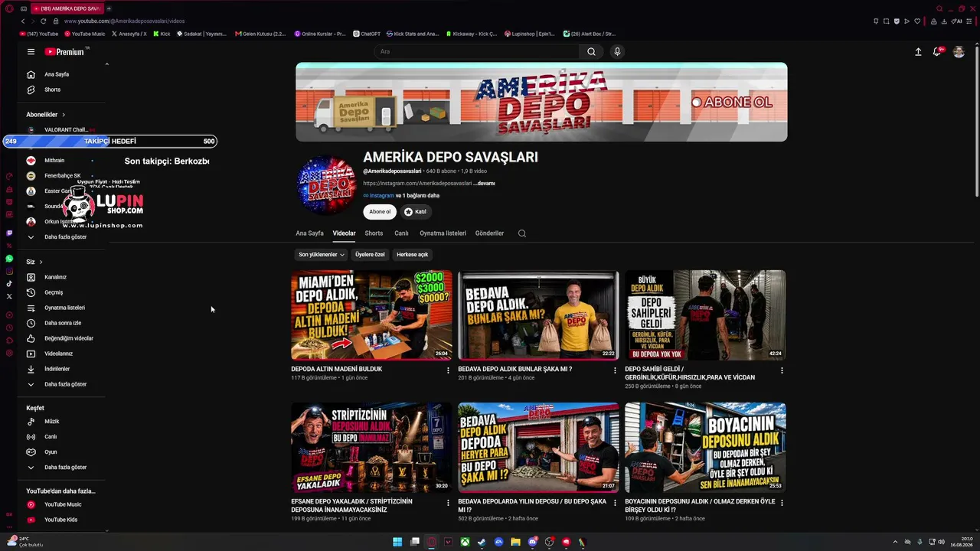Screen dimensions: 980x551
Task: Open Son yüklenenler sort dropdown
Action: click(x=321, y=254)
